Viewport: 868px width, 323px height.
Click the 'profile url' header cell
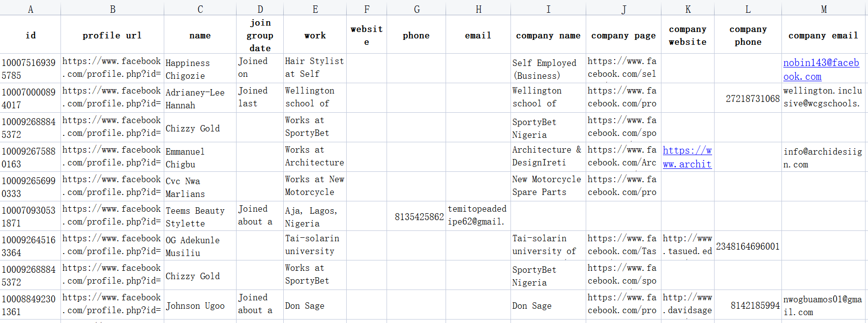(x=113, y=34)
